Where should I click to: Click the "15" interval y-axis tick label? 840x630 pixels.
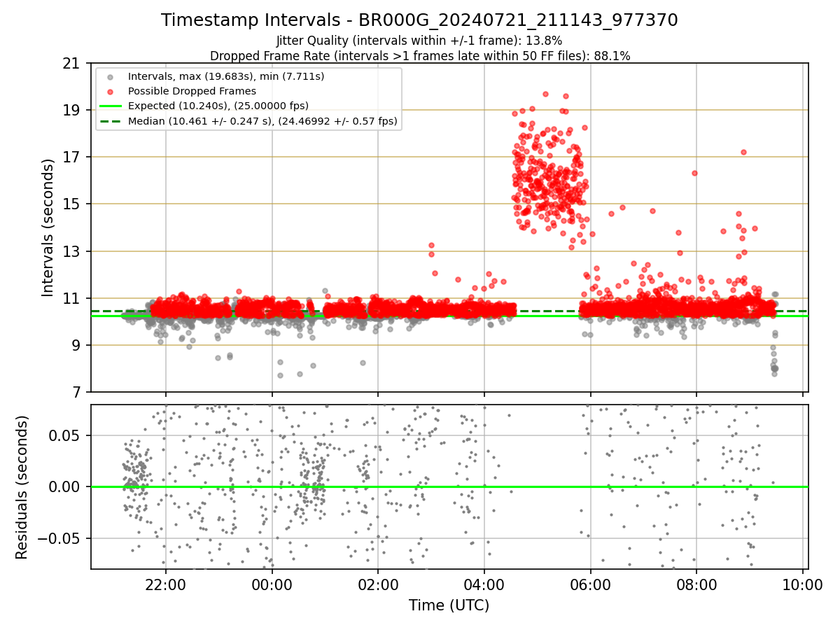tap(71, 204)
